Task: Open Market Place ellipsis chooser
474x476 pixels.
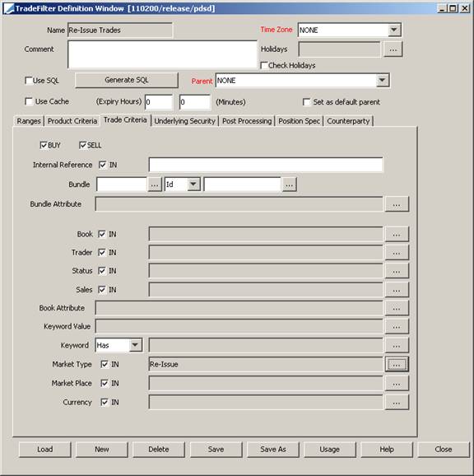Action: coord(397,384)
